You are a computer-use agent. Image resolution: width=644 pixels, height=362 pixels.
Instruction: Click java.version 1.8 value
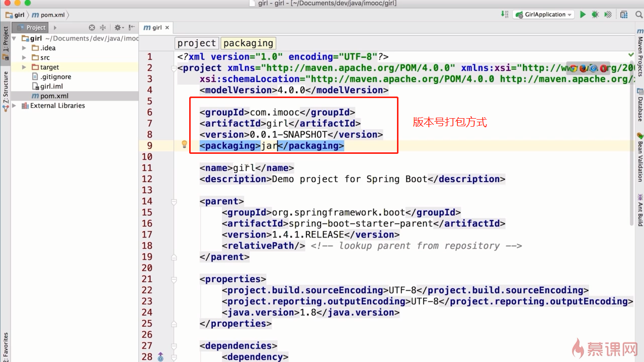308,312
